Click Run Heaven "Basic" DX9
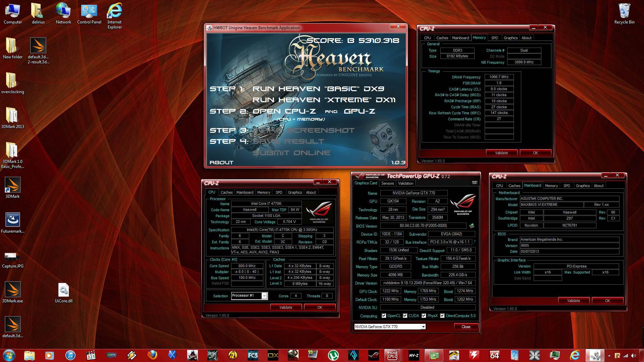The image size is (644, 362). click(318, 89)
